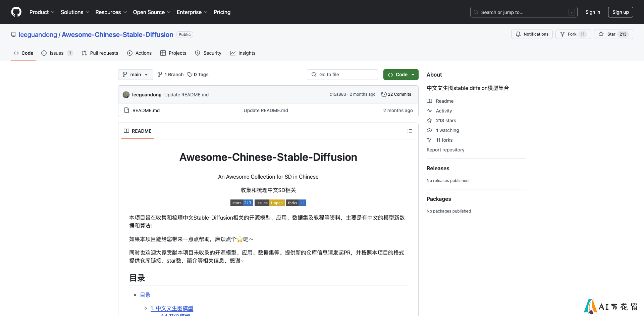Click the 0 Tags link
Image resolution: width=644 pixels, height=316 pixels.
point(198,75)
